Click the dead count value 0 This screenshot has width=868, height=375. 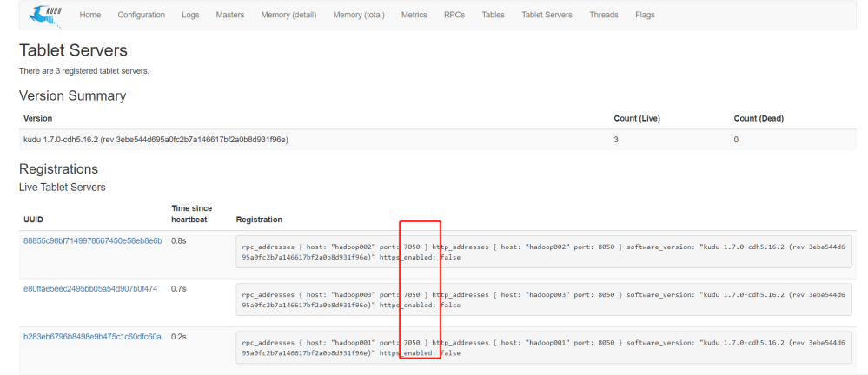click(x=736, y=140)
